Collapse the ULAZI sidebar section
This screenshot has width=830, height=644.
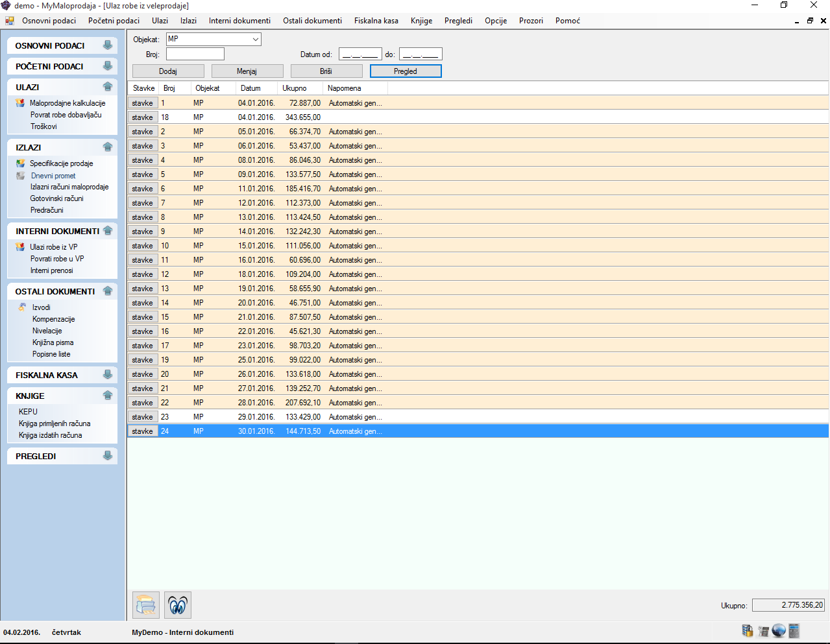click(x=108, y=87)
